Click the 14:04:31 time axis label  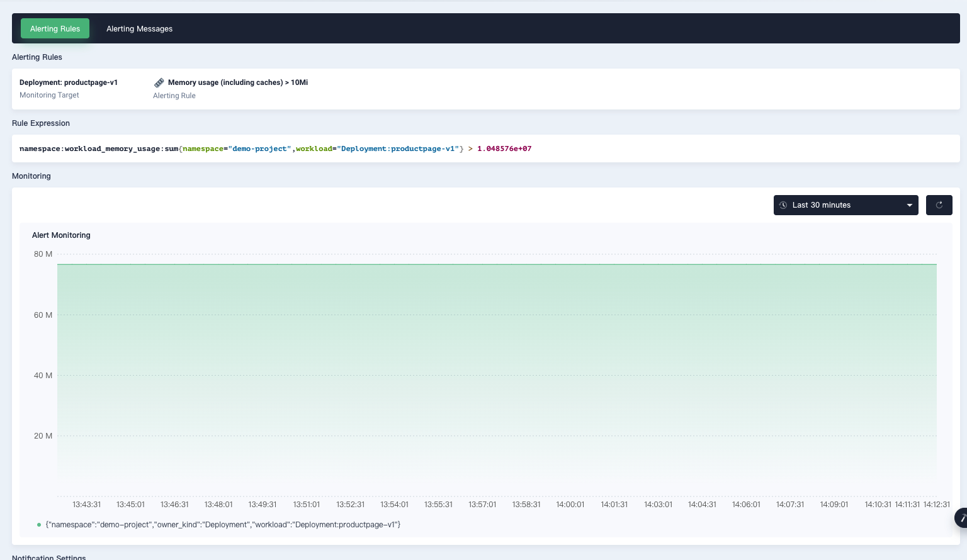pyautogui.click(x=702, y=505)
